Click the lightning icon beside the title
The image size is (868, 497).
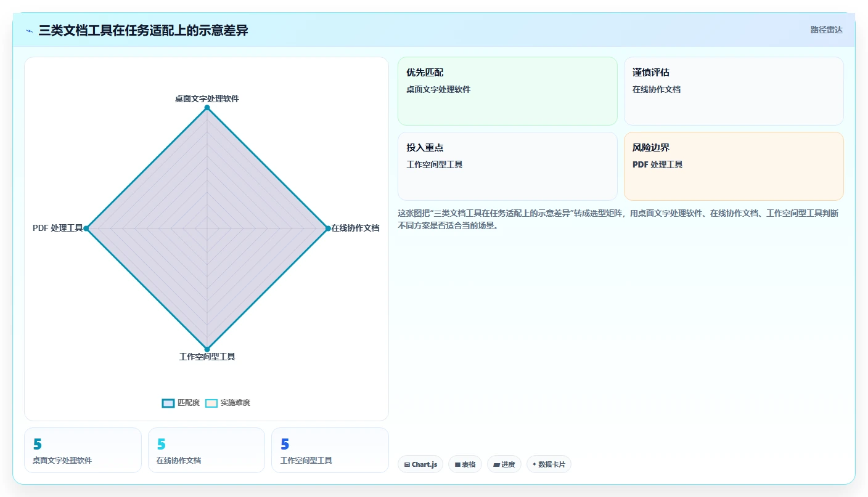[30, 30]
